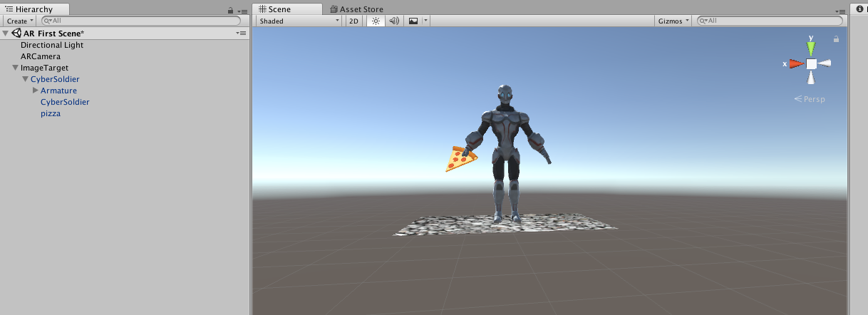Click the Create button in Hierarchy
This screenshot has width=868, height=315.
tap(19, 21)
